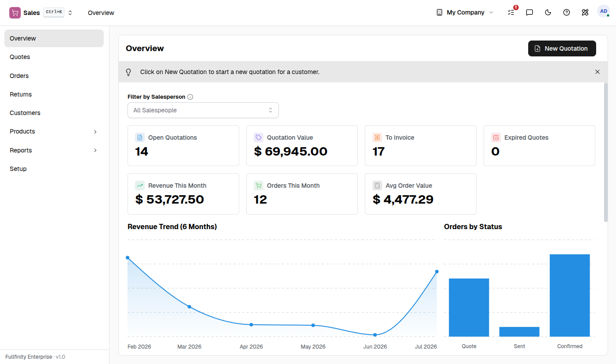616x364 pixels.
Task: Click the Revenue This Month trend icon
Action: point(140,186)
